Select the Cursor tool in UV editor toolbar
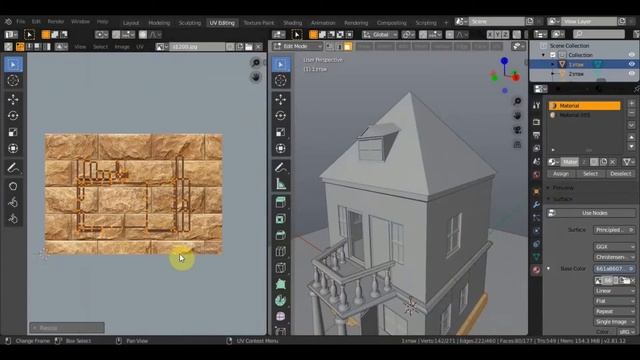 point(13,80)
